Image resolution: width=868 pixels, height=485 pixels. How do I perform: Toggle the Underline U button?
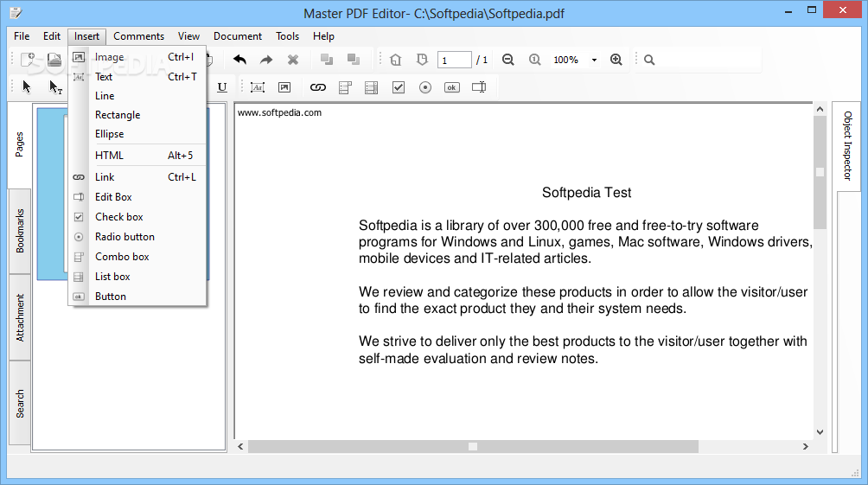coord(222,87)
